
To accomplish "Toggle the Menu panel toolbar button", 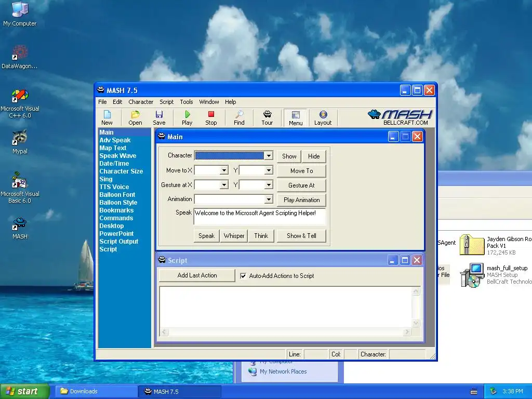I will click(x=296, y=118).
